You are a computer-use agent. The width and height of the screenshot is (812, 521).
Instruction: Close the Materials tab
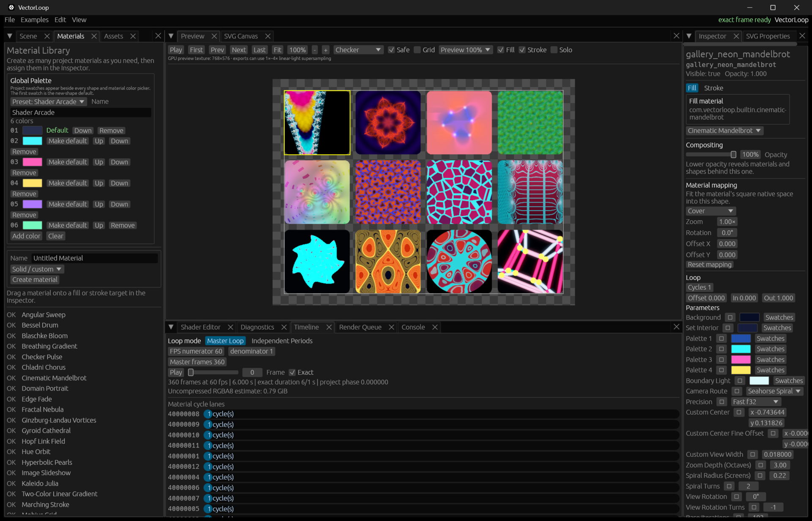click(94, 36)
